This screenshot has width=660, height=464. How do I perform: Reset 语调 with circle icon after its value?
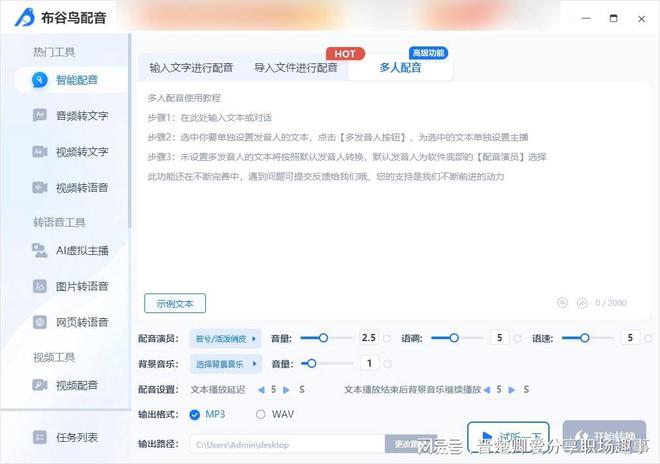518,338
